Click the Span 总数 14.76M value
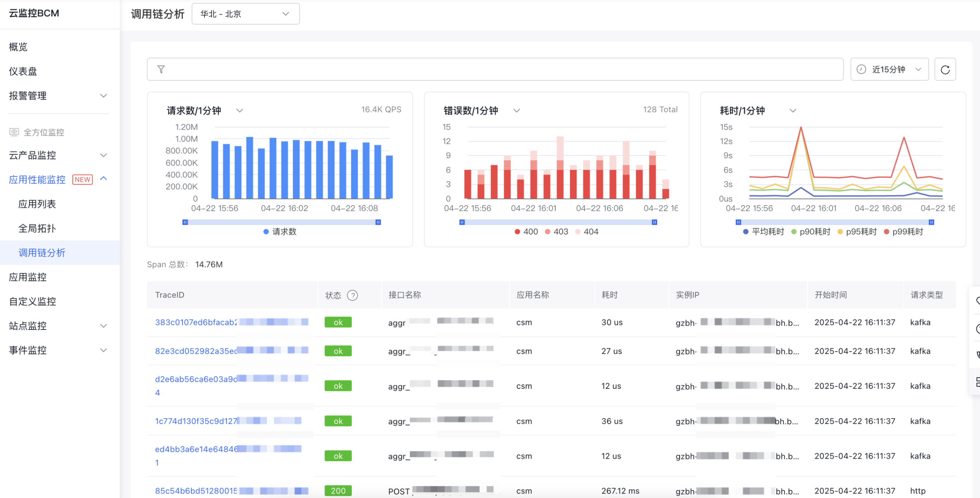Viewport: 980px width, 498px height. point(209,265)
